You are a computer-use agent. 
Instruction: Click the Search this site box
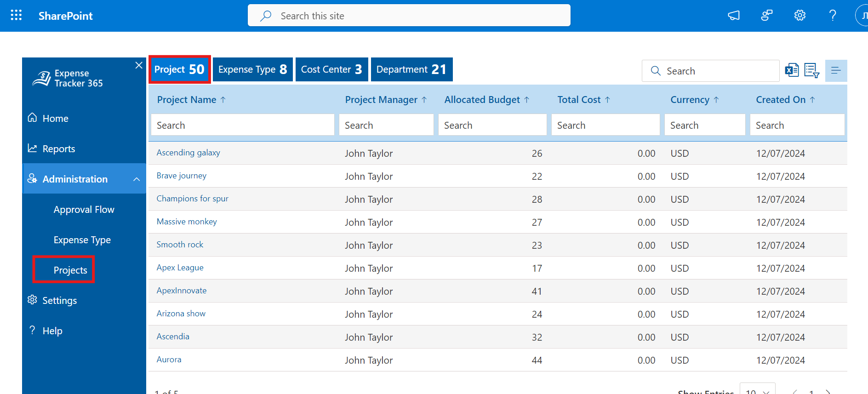tap(409, 16)
